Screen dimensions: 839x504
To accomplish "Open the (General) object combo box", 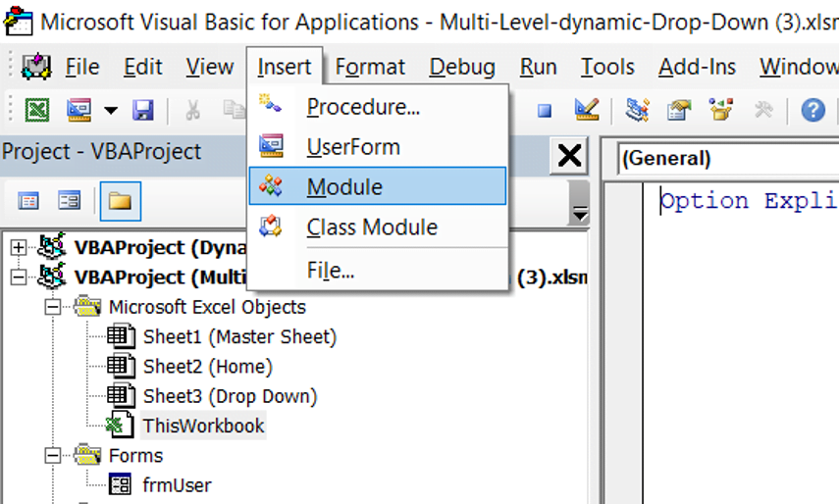I will click(728, 158).
